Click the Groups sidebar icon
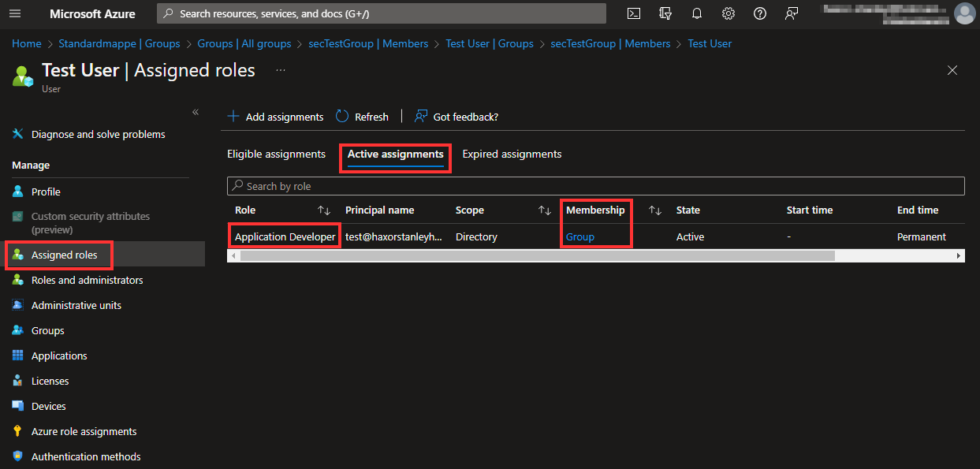Image resolution: width=980 pixels, height=469 pixels. [18, 330]
